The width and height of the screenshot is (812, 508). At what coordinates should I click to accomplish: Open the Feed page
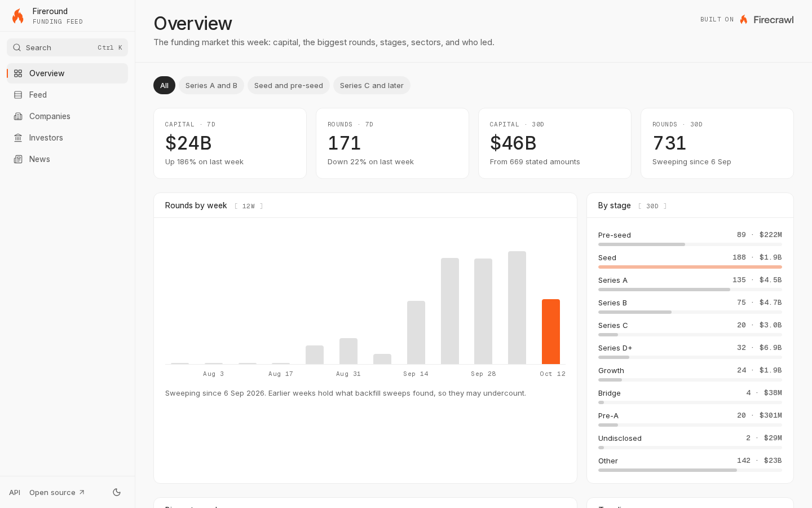pyautogui.click(x=67, y=95)
